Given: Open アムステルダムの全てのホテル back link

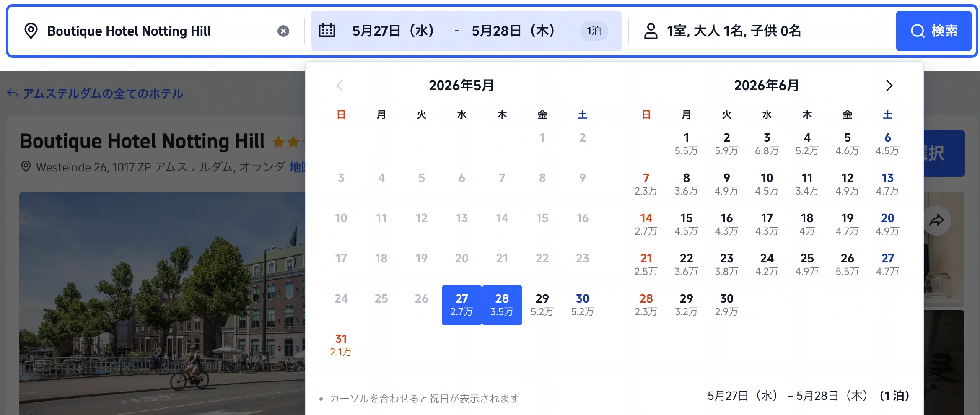Looking at the screenshot, I should pos(95,93).
